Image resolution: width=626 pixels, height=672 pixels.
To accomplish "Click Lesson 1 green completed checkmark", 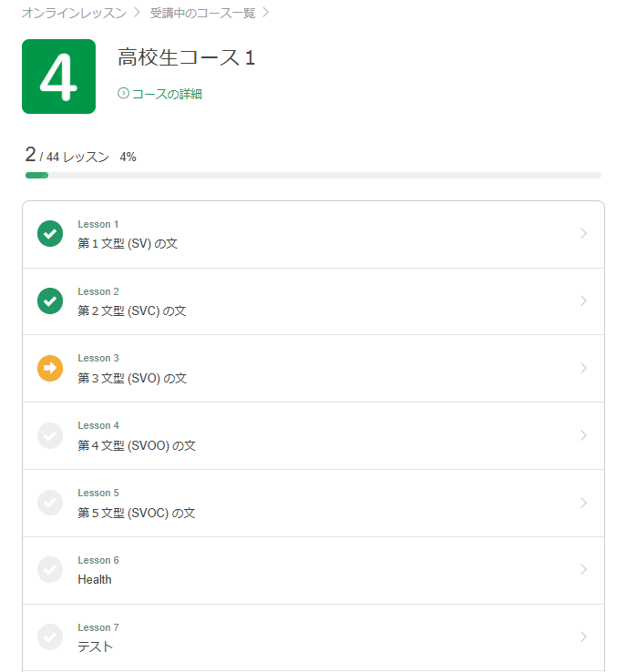I will click(50, 234).
